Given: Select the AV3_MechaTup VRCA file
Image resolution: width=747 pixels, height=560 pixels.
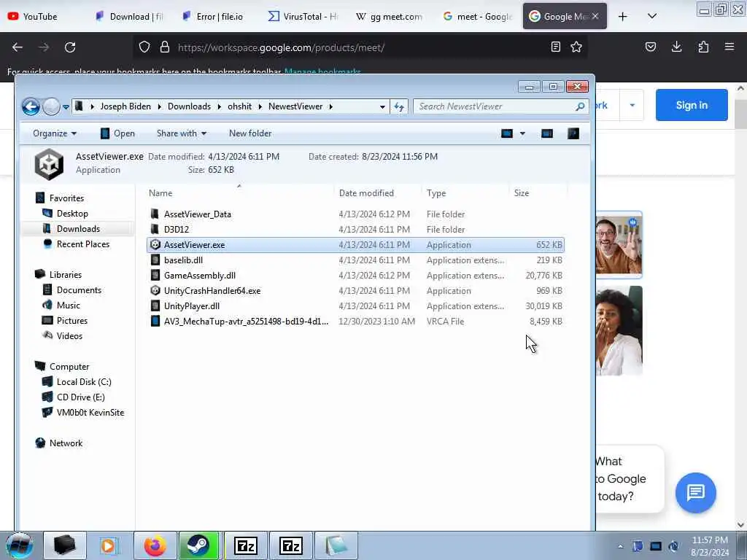Looking at the screenshot, I should (356, 322).
